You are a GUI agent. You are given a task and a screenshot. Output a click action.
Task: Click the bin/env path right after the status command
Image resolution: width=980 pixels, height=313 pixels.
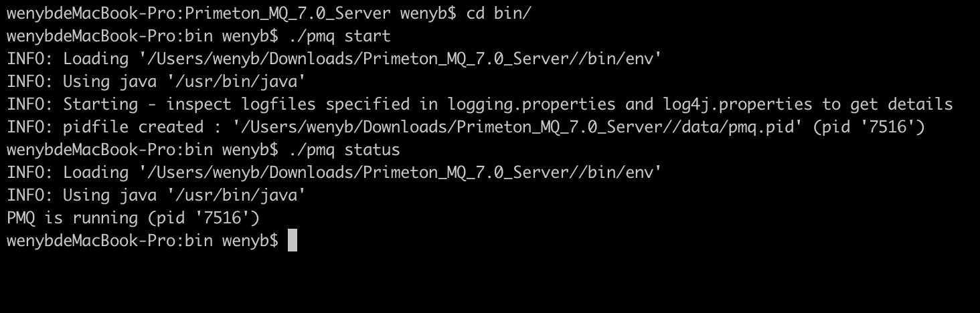click(x=400, y=173)
